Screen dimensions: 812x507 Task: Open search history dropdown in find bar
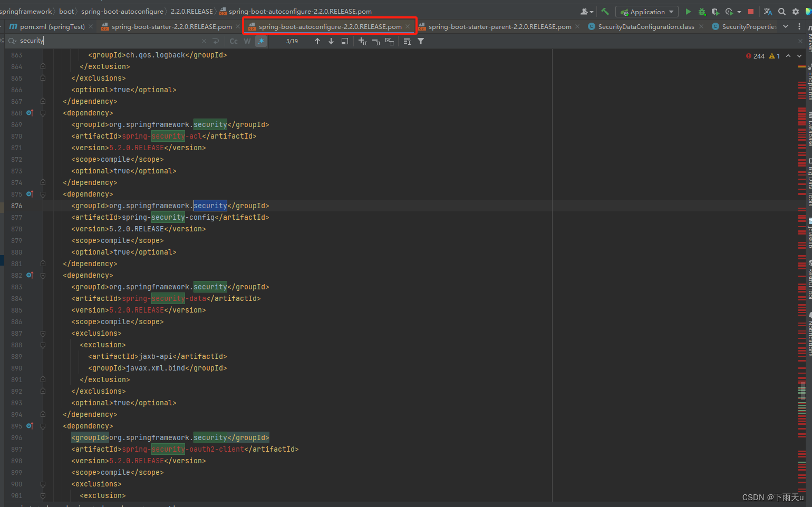point(13,41)
